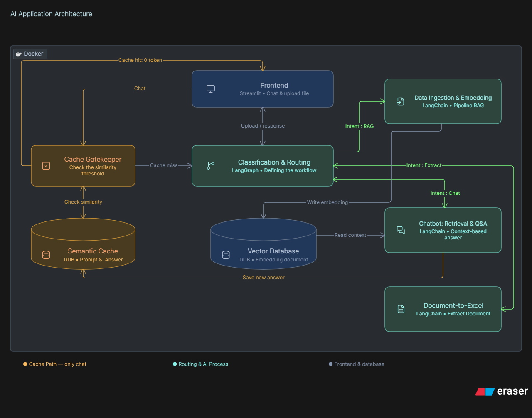Viewport: 532px width, 418px height.
Task: Click the 'Intent : Extract' edge label
Action: pos(424,165)
